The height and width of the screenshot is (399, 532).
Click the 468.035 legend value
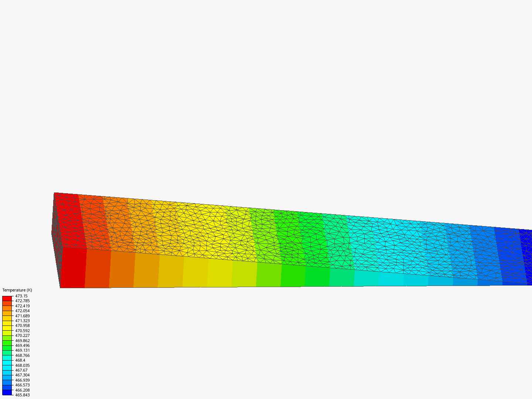click(22, 365)
